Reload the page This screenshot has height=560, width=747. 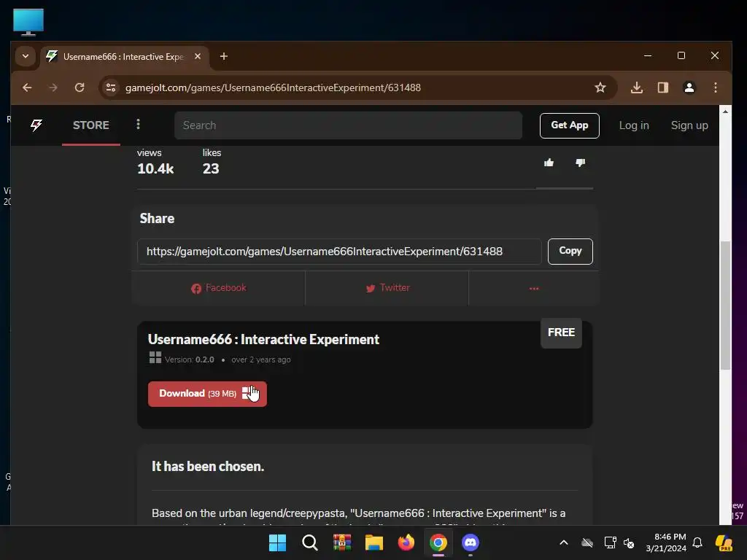(x=80, y=87)
